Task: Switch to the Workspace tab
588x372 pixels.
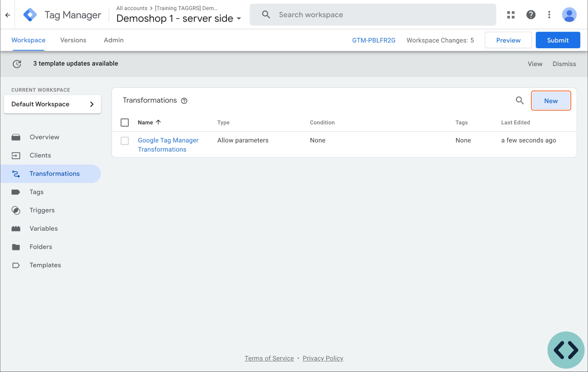Action: pyautogui.click(x=28, y=40)
